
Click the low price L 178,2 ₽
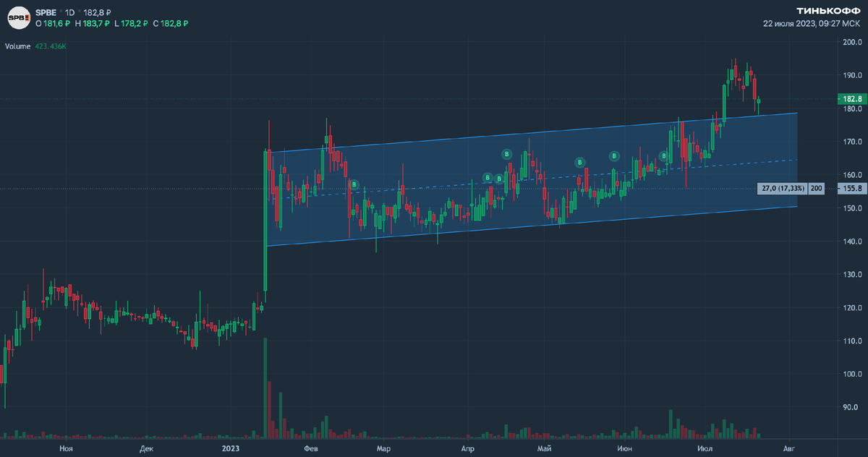131,24
